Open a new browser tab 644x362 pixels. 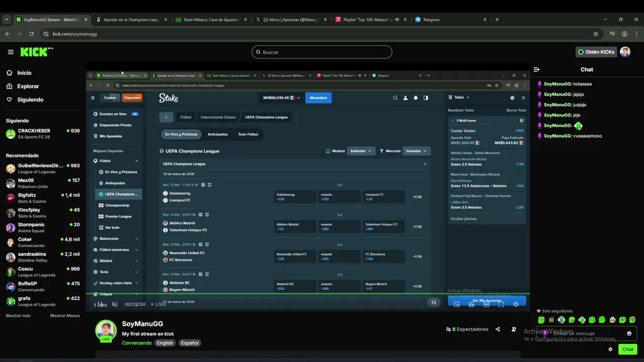(x=497, y=20)
